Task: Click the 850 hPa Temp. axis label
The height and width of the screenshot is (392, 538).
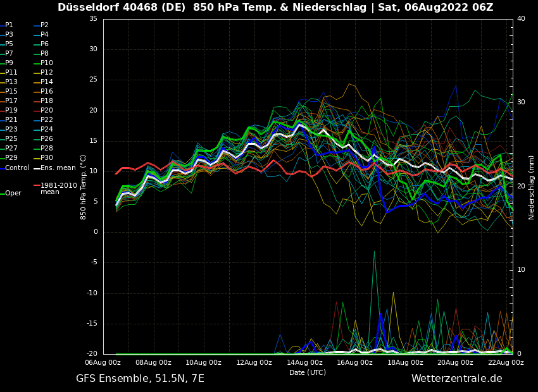Action: [x=84, y=187]
